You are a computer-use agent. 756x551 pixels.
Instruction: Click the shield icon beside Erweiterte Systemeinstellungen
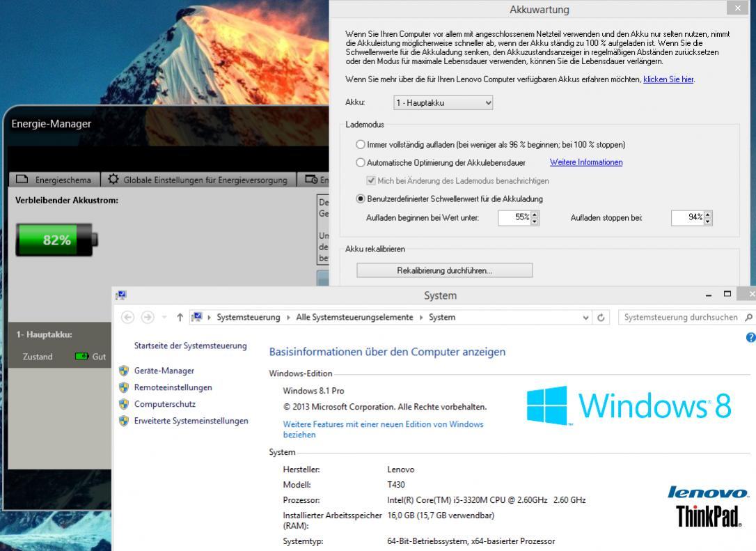[x=124, y=421]
